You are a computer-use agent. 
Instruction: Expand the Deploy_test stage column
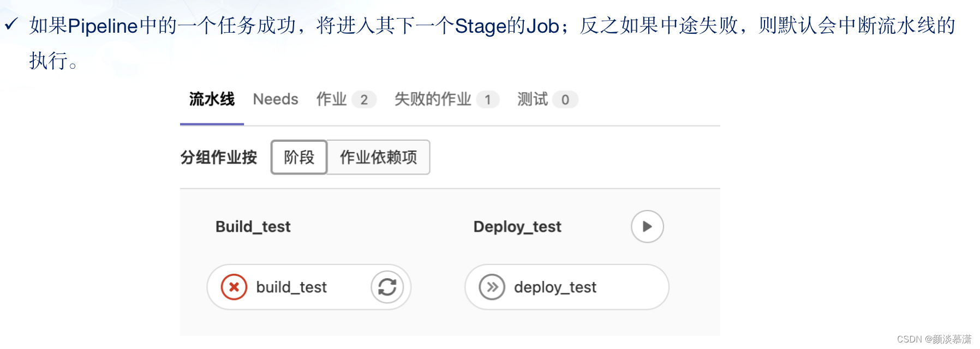click(x=517, y=226)
